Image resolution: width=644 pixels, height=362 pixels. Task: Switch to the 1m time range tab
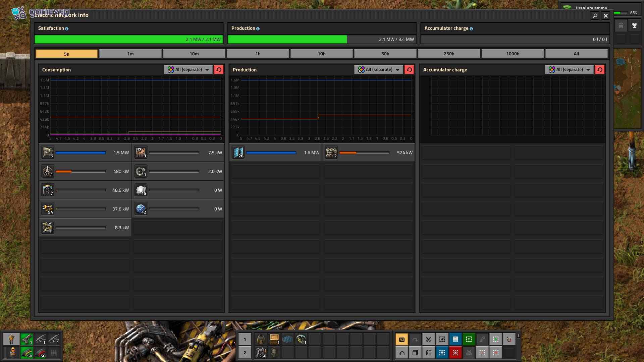pos(130,54)
